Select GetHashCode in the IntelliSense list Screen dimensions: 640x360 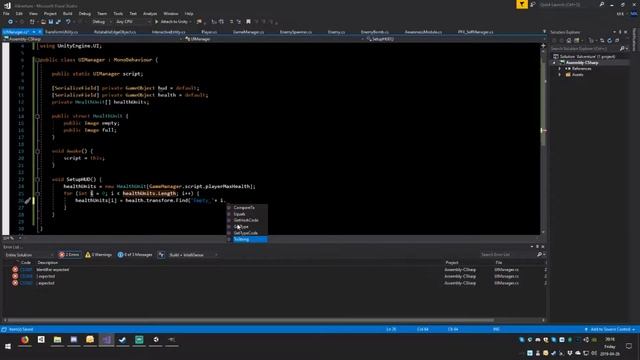click(247, 220)
